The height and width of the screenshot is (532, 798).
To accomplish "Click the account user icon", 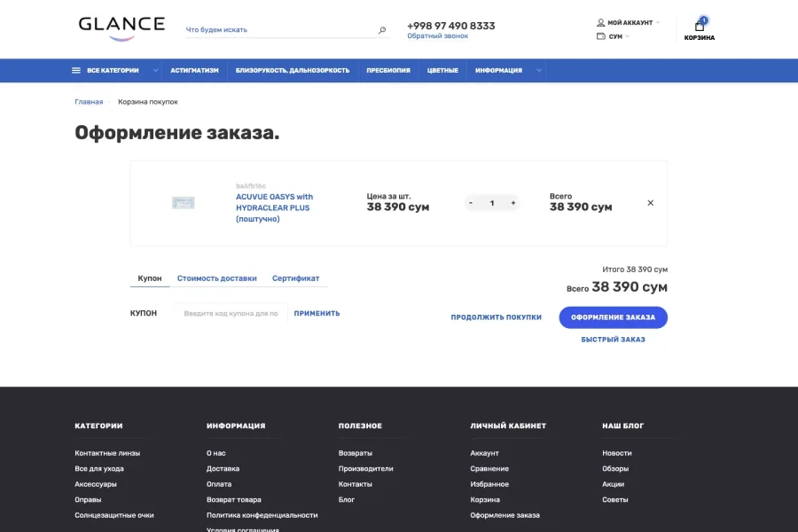I will (x=600, y=22).
